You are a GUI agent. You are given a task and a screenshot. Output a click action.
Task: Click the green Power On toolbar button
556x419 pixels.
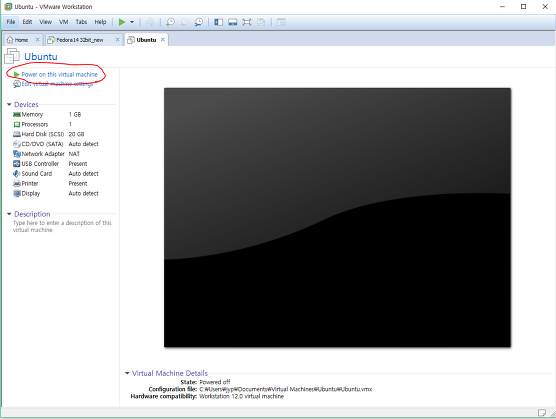coord(122,22)
